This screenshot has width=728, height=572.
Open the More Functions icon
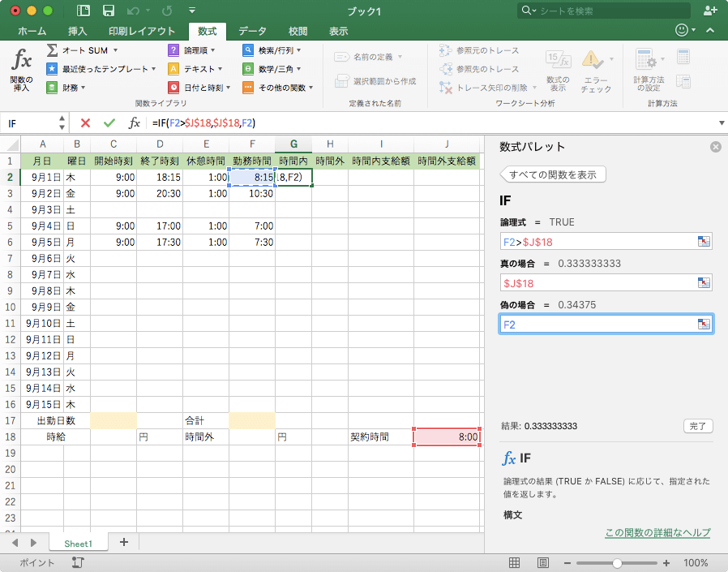point(248,88)
